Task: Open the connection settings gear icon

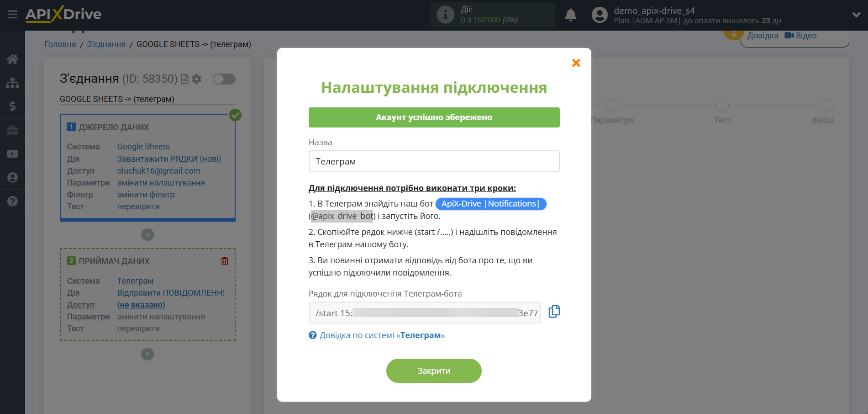Action: [x=196, y=79]
